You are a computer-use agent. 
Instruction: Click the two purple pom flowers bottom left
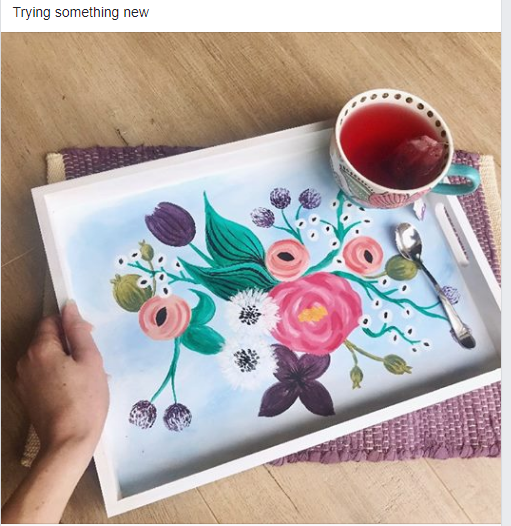click(160, 415)
